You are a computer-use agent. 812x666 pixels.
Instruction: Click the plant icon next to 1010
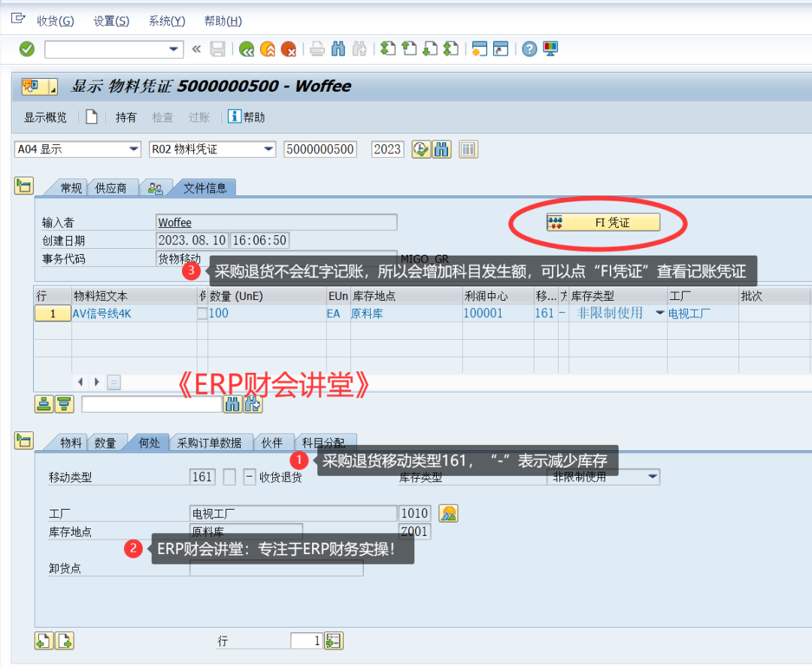448,513
